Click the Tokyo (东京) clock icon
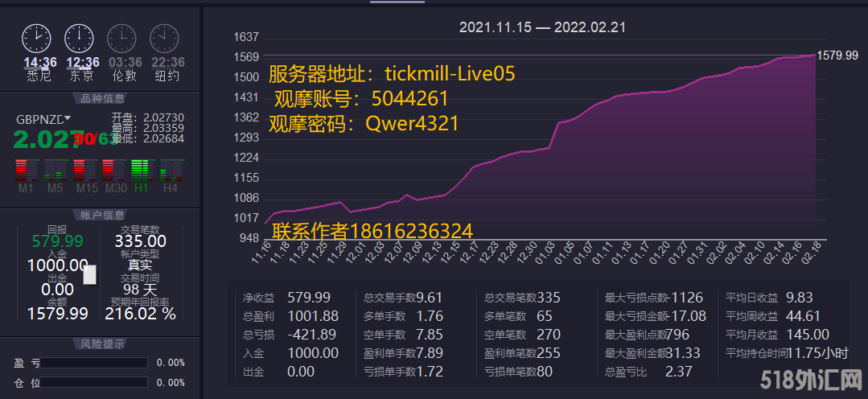868x399 pixels. point(79,38)
